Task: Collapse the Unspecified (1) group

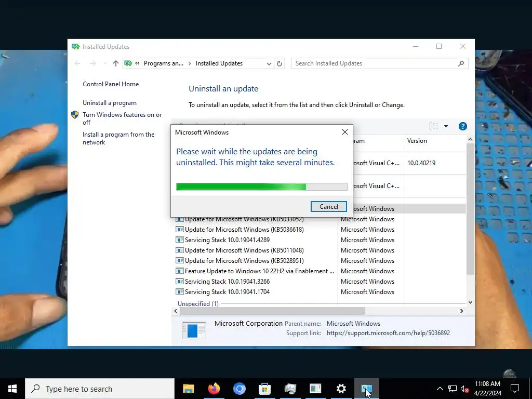Action: tap(198, 303)
